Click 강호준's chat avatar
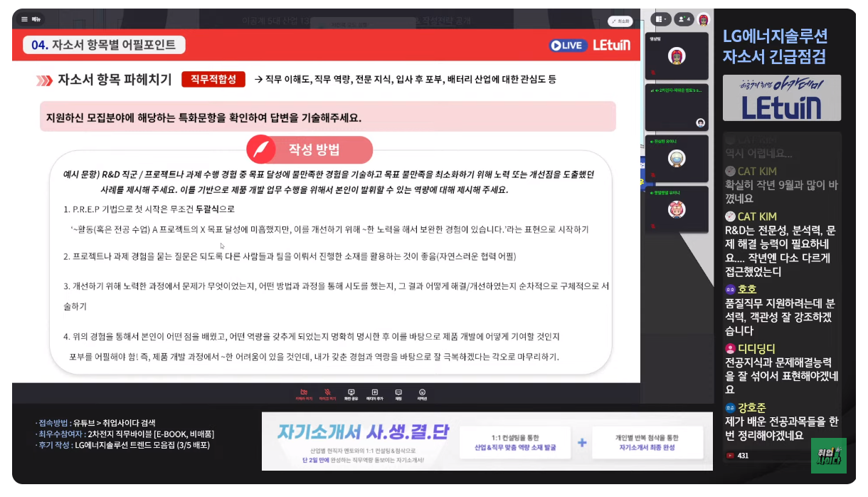The image size is (868, 497). click(729, 408)
